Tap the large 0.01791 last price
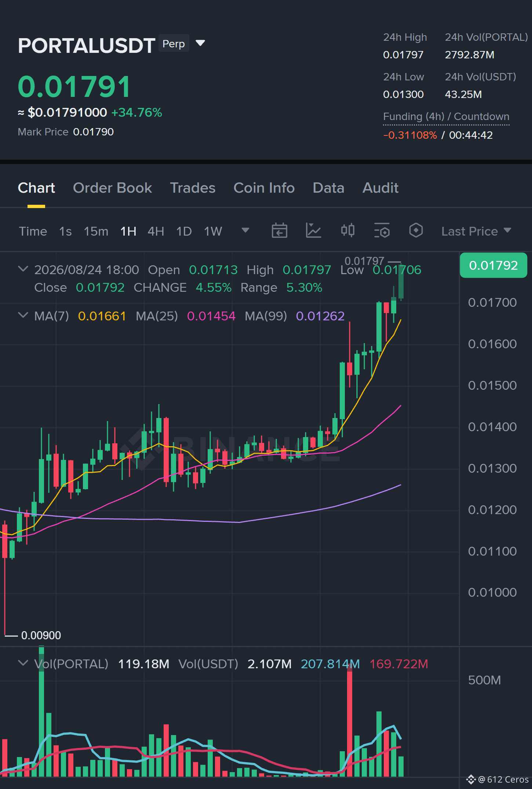This screenshot has width=532, height=789. click(x=74, y=87)
